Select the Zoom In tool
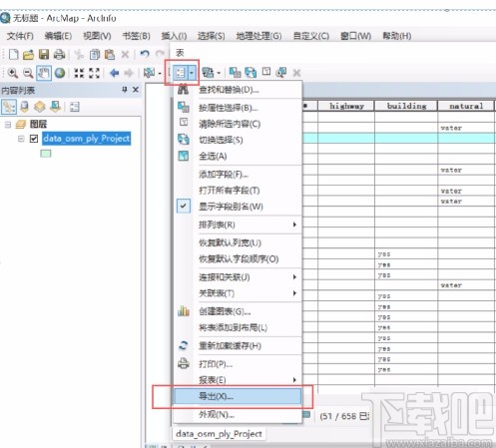 (13, 73)
